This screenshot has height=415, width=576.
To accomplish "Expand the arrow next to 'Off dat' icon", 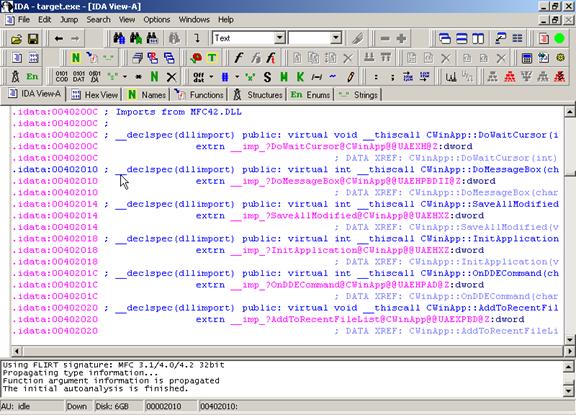I will [211, 77].
